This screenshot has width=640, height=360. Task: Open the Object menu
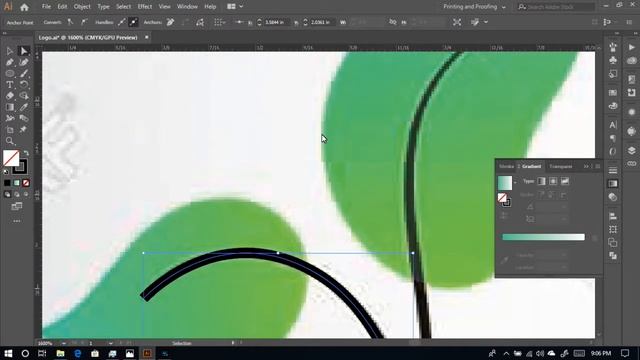click(x=82, y=7)
